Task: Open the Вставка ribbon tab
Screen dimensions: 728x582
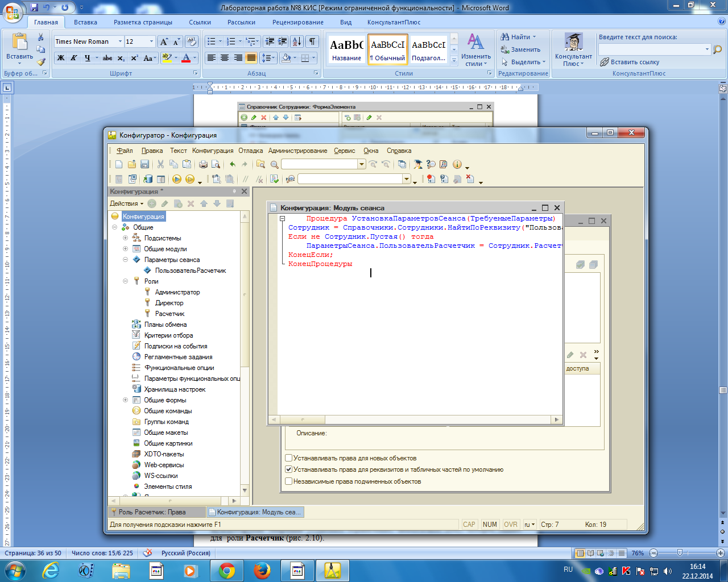Action: click(x=85, y=22)
